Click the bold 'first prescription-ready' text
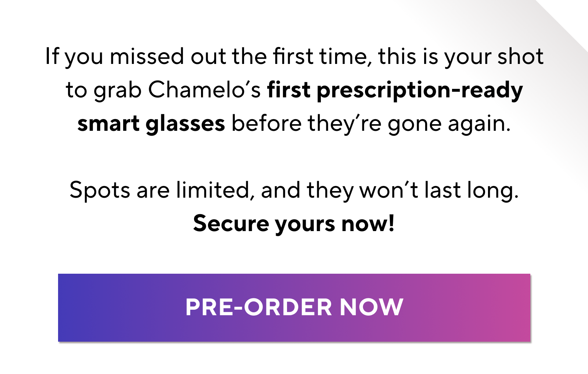Screen dimensions: 588x374 pyautogui.click(x=395, y=90)
